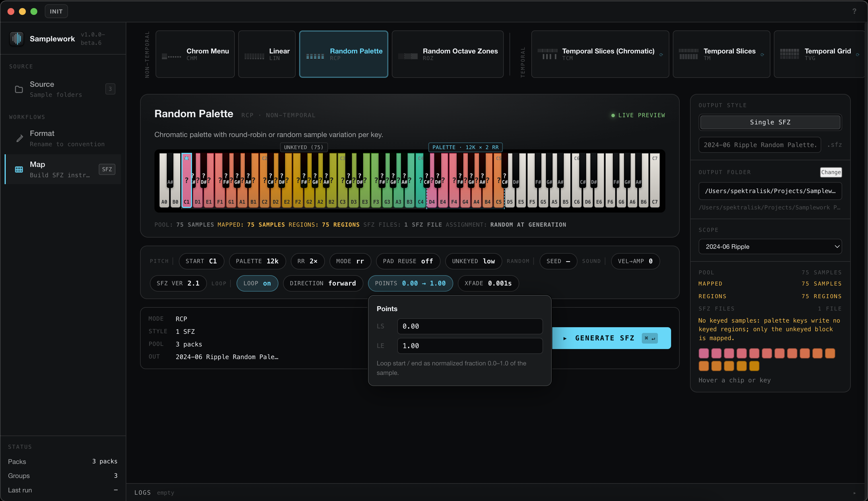This screenshot has height=501, width=868.
Task: Open the Source sample folders item
Action: 63,89
